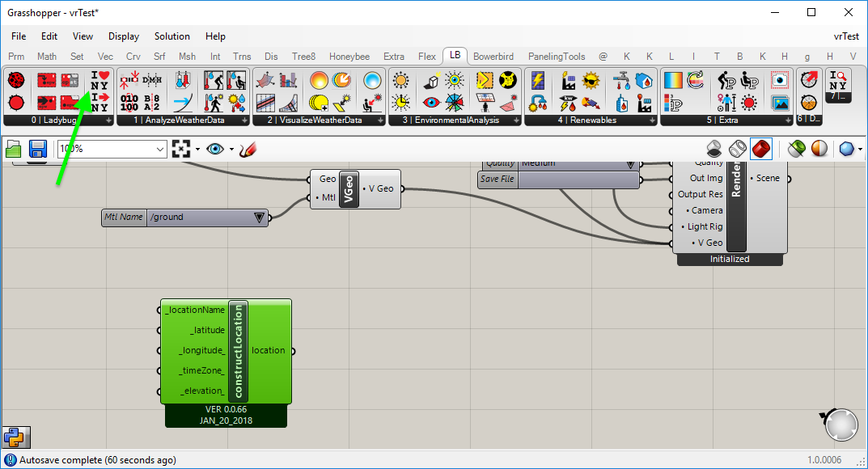
Task: Switch to the PanelingTools tab
Action: [557, 57]
